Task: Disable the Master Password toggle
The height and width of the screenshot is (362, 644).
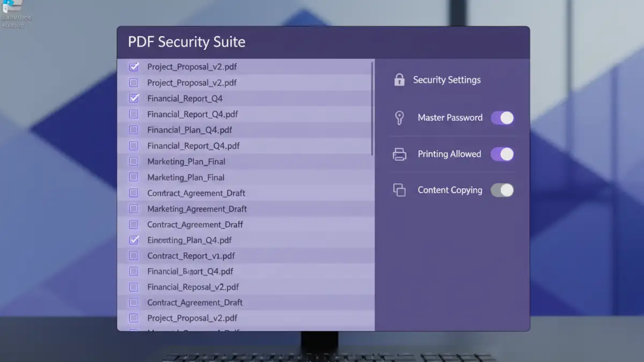Action: tap(502, 117)
